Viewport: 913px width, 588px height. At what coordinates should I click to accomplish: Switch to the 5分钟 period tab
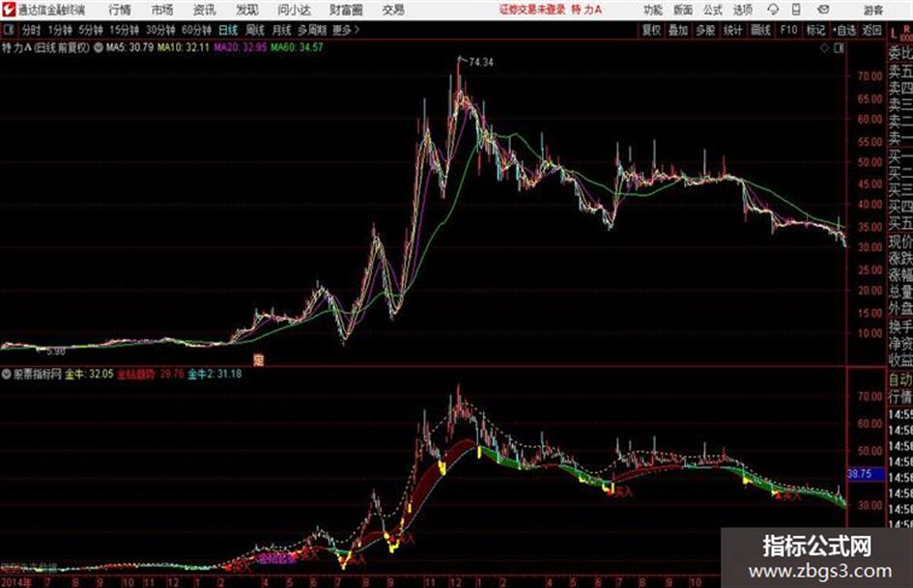pyautogui.click(x=91, y=30)
